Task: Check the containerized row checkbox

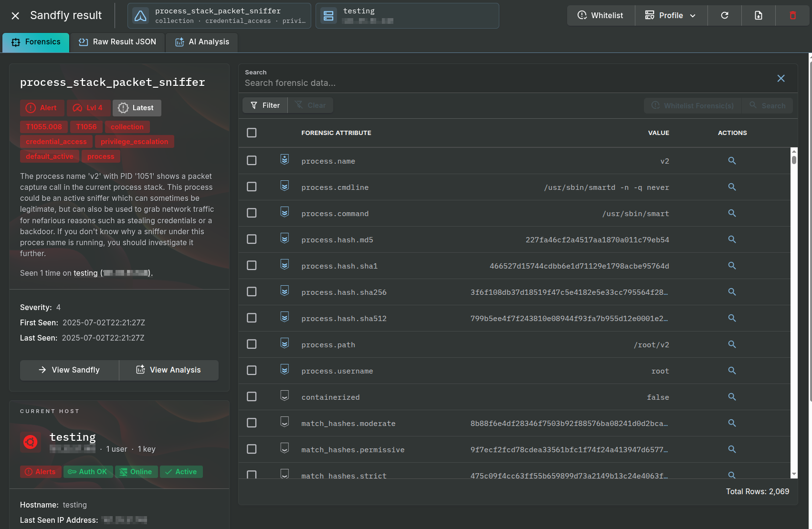Action: click(x=252, y=396)
